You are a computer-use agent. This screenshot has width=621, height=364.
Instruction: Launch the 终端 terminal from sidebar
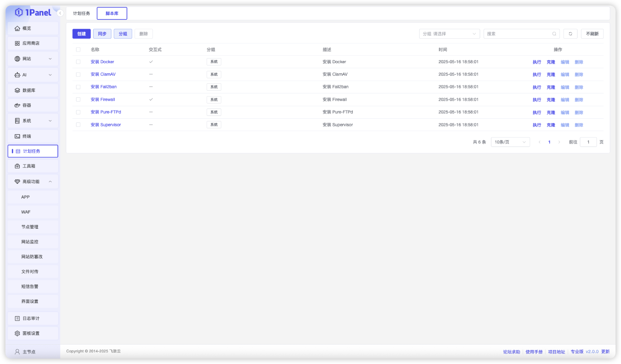(x=27, y=136)
